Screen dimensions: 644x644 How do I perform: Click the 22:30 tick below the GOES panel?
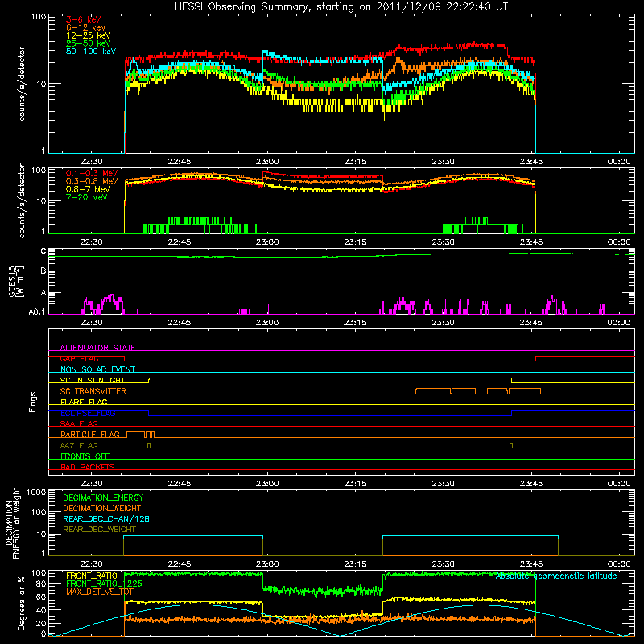91,322
